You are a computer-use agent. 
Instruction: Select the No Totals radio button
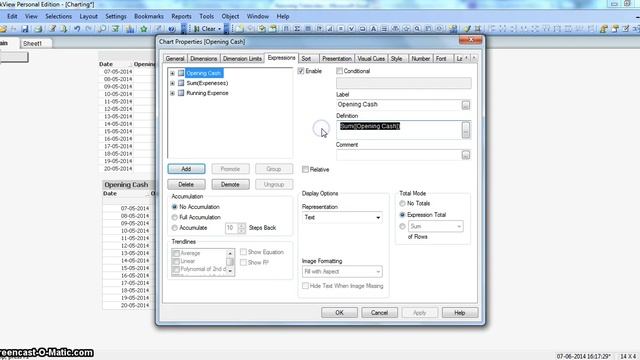coord(402,203)
